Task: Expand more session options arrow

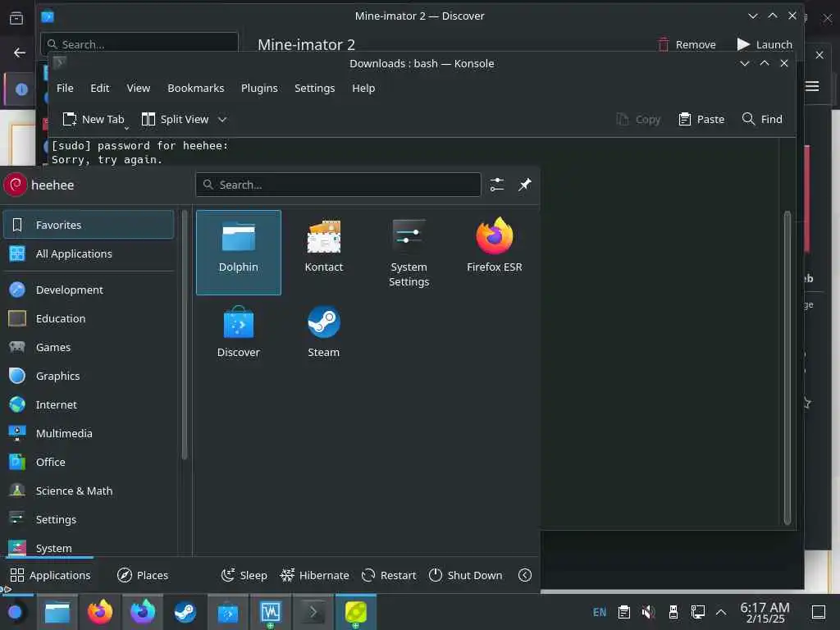Action: [525, 575]
